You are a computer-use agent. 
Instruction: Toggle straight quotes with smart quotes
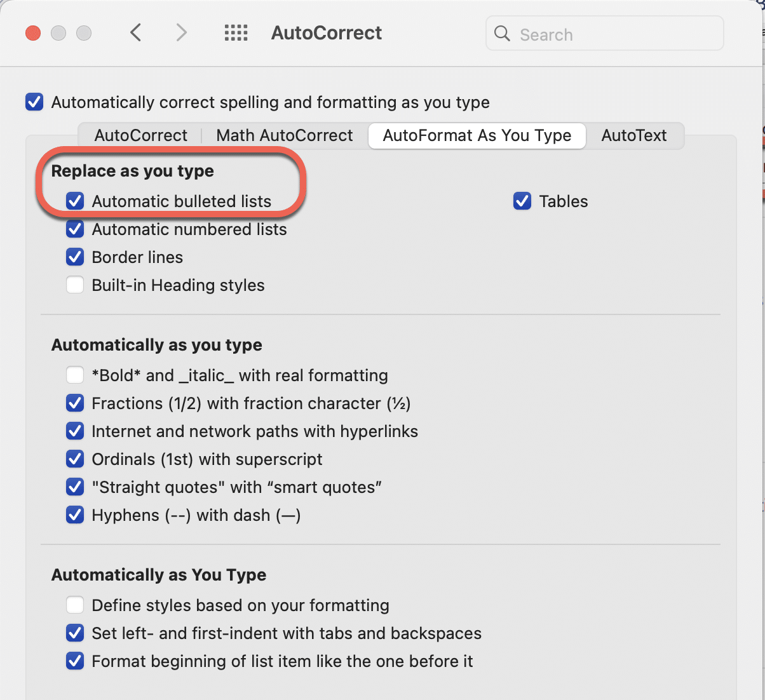[75, 487]
